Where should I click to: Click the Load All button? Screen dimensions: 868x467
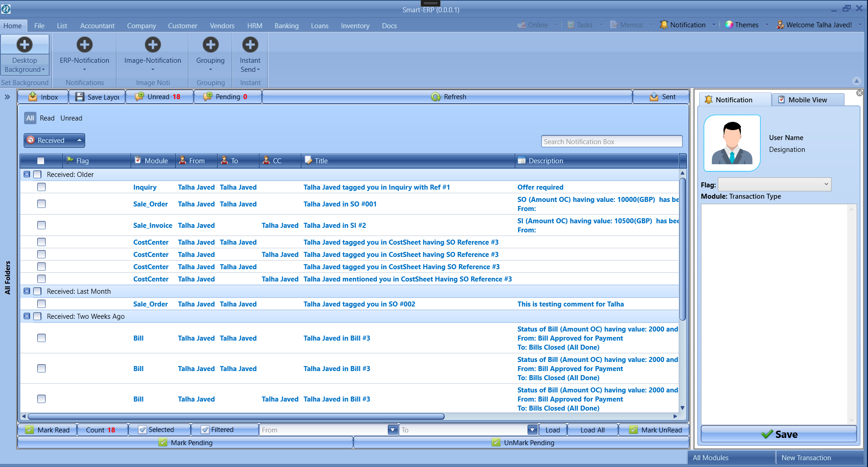click(592, 430)
